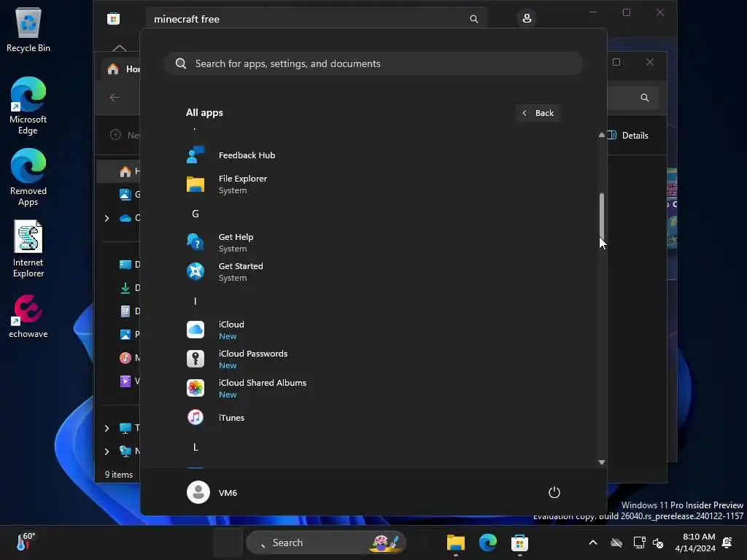Open File Explorer from taskbar

click(455, 542)
